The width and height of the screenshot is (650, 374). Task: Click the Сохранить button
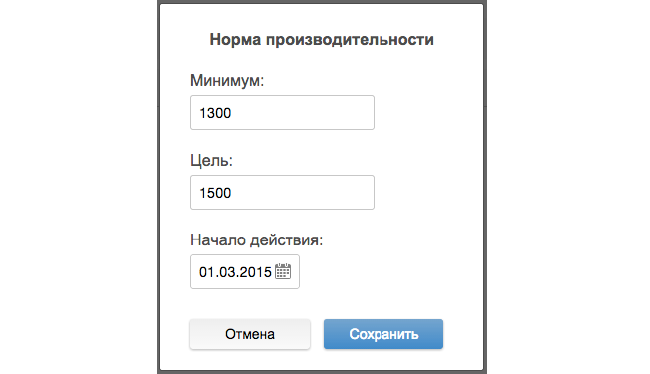[383, 334]
